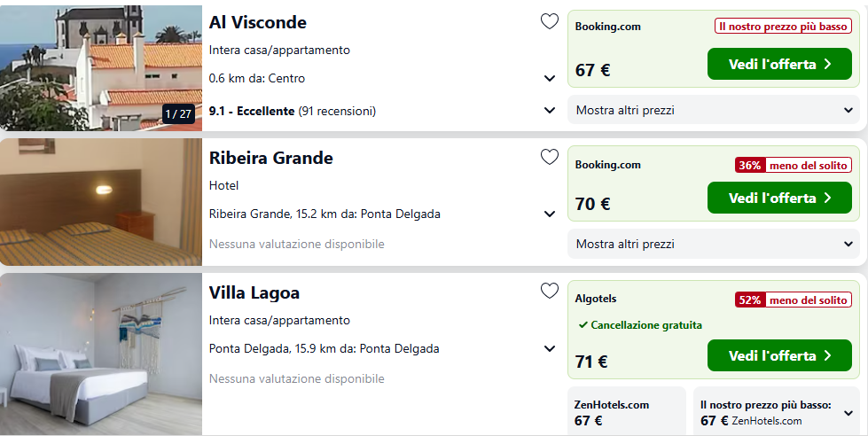This screenshot has height=436, width=868.
Task: Open the Al Visconde photo gallery image
Action: click(x=101, y=66)
